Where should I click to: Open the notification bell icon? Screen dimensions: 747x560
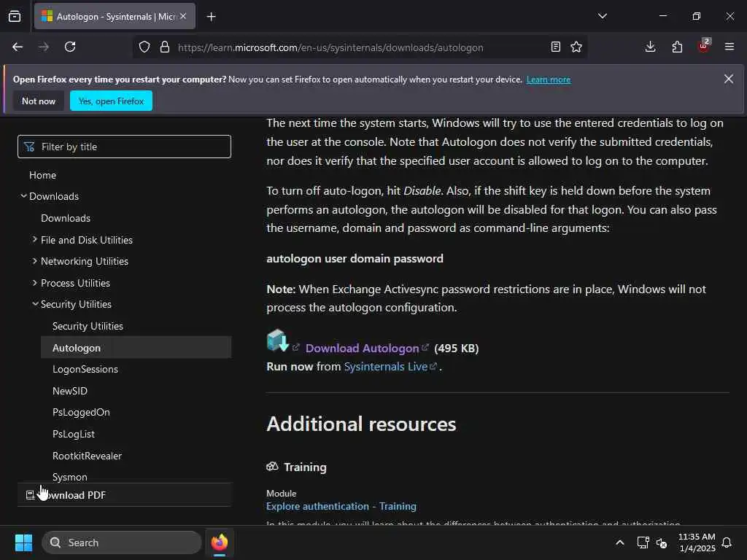click(x=727, y=542)
